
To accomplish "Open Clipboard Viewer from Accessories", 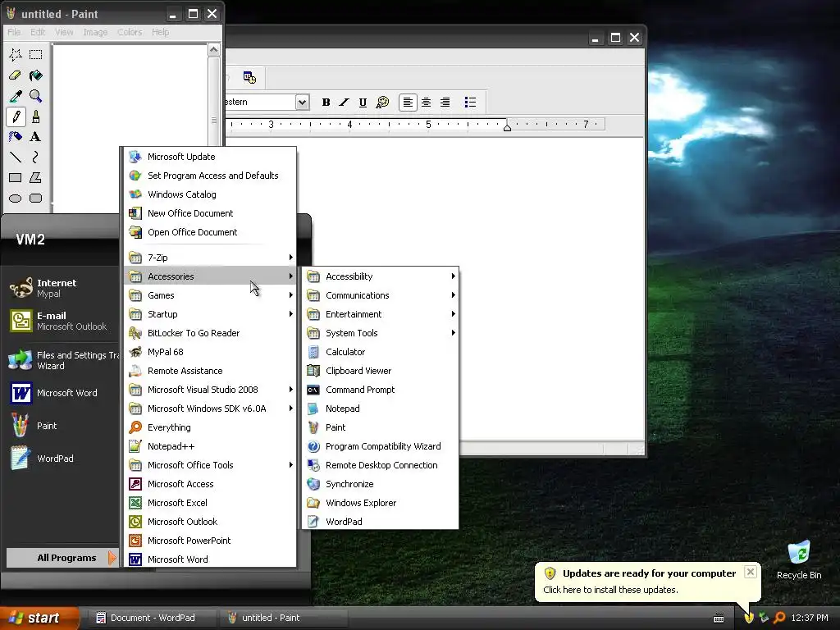I will pos(381,371).
